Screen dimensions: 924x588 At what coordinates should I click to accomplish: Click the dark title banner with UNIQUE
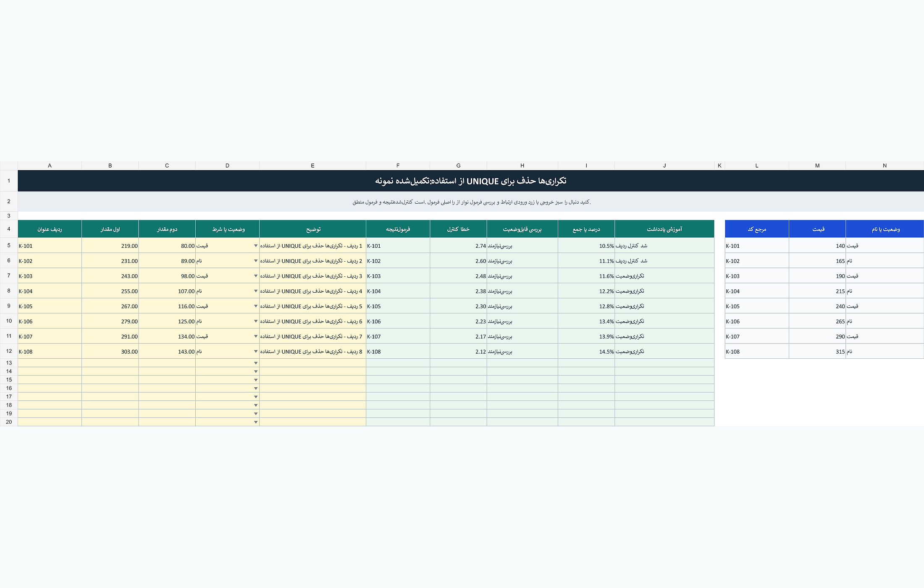click(471, 181)
